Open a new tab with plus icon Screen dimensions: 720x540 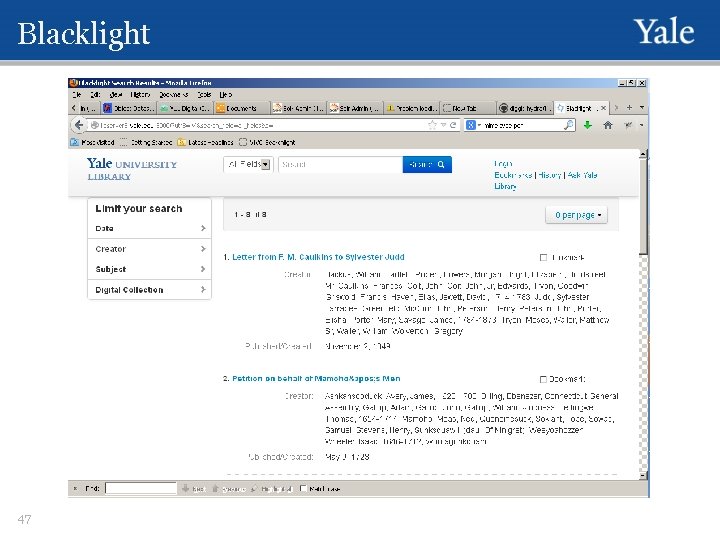pyautogui.click(x=629, y=107)
